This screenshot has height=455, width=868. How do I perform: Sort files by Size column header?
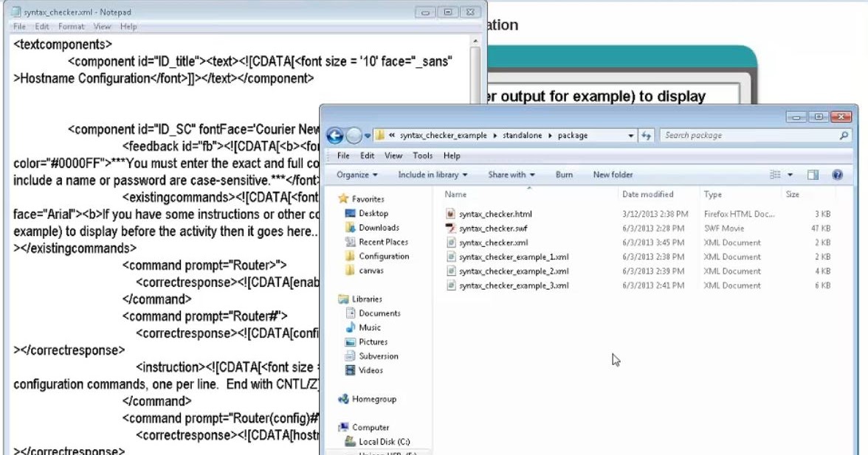click(x=792, y=195)
